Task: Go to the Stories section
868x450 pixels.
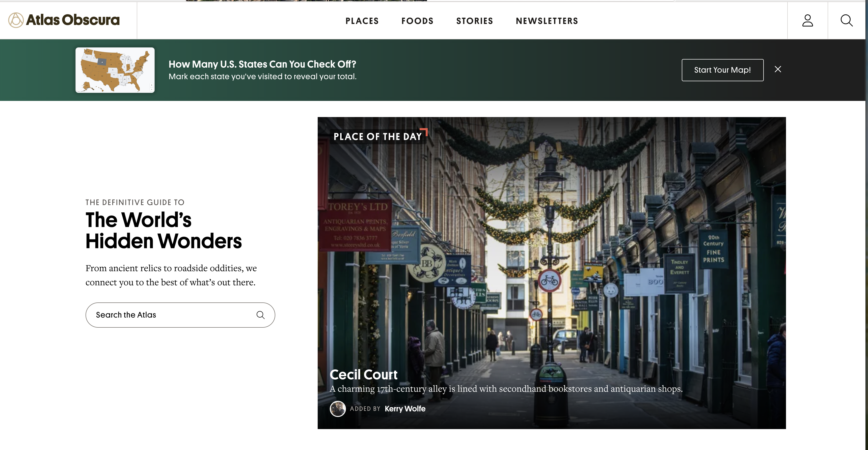Action: 474,21
